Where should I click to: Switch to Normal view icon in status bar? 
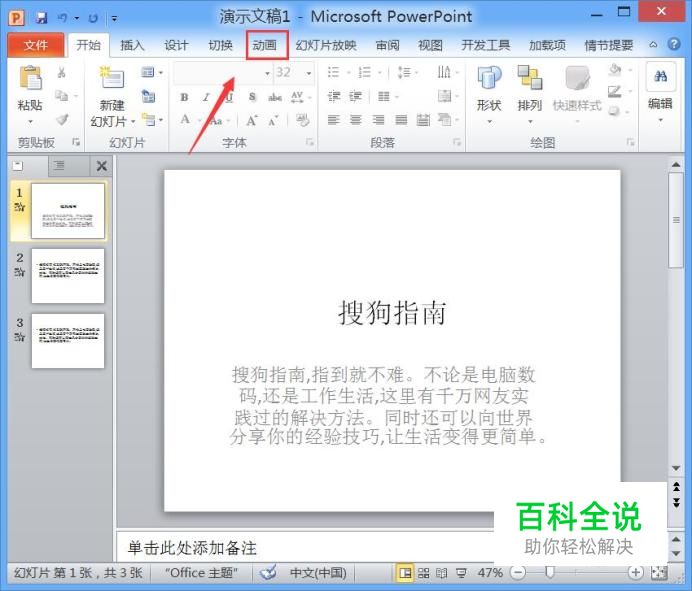(405, 573)
